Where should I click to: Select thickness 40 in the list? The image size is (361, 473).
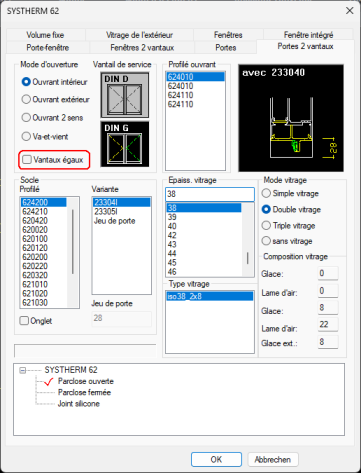tap(204, 226)
